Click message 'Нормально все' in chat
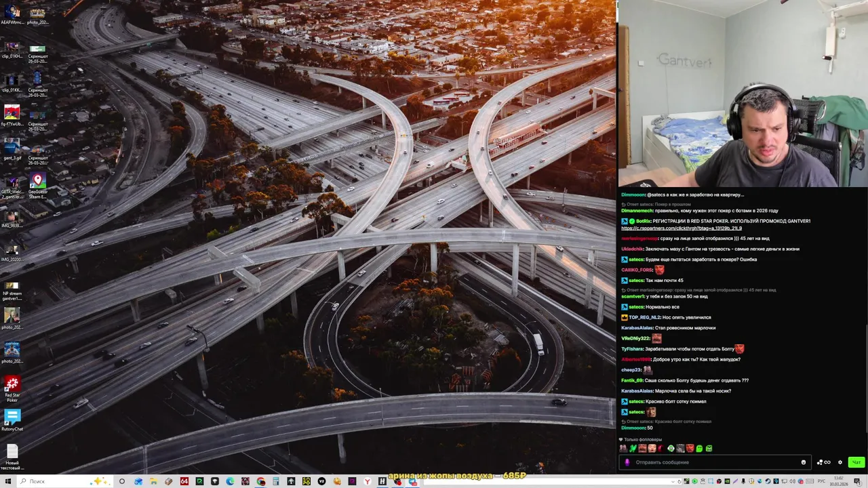 664,307
